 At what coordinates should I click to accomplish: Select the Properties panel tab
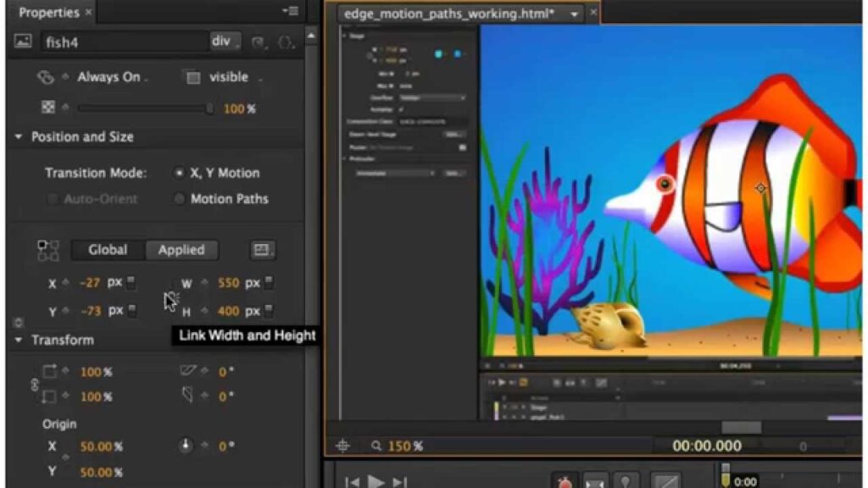(48, 13)
